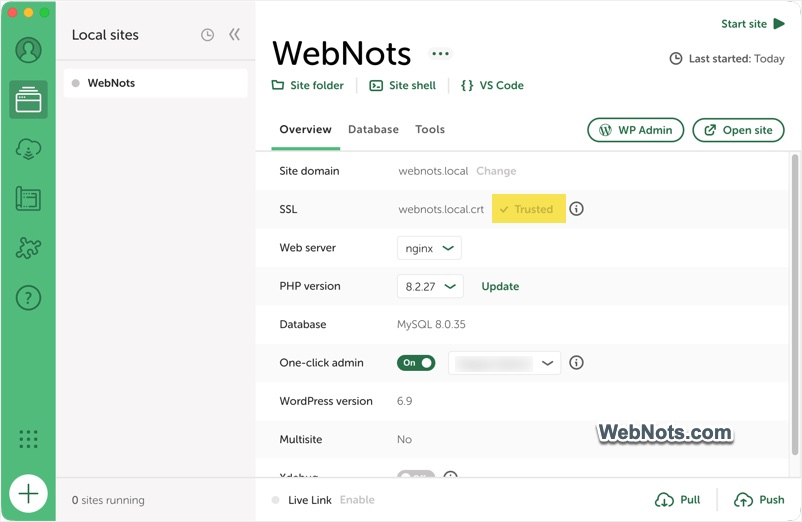The image size is (802, 522).
Task: Click the webnots.local domain text
Action: tap(433, 171)
